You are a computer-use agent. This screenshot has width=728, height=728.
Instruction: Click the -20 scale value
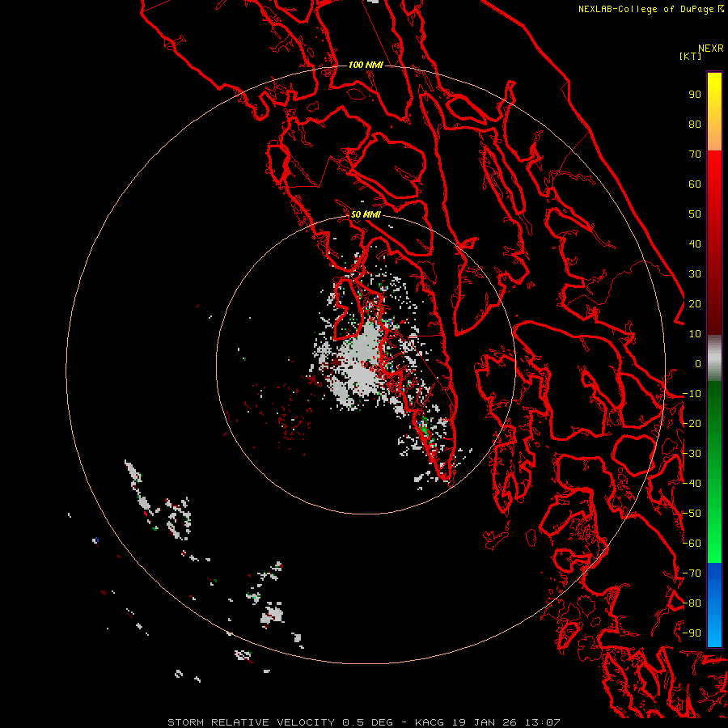pyautogui.click(x=692, y=424)
